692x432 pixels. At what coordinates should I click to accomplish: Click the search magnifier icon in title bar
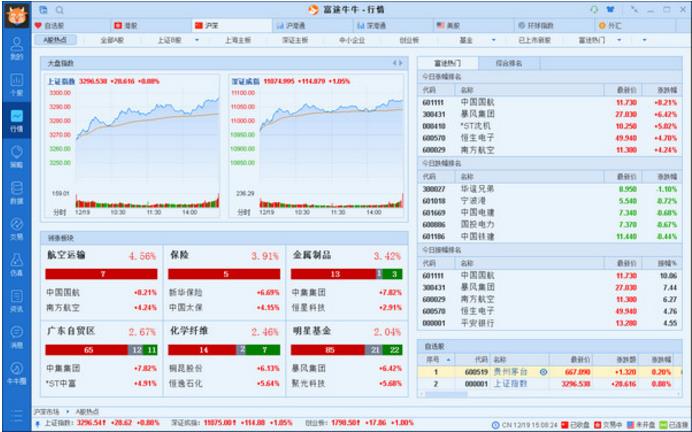[x=59, y=9]
